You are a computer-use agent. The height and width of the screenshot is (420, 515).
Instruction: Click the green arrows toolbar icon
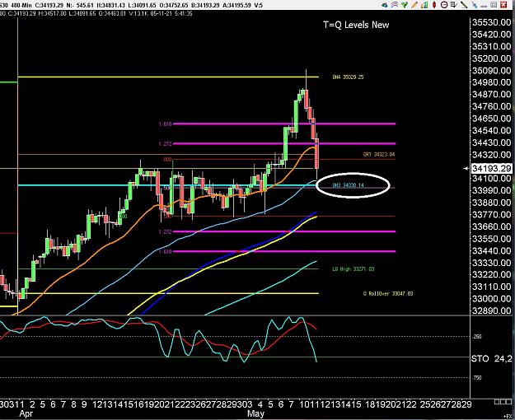[405, 5]
